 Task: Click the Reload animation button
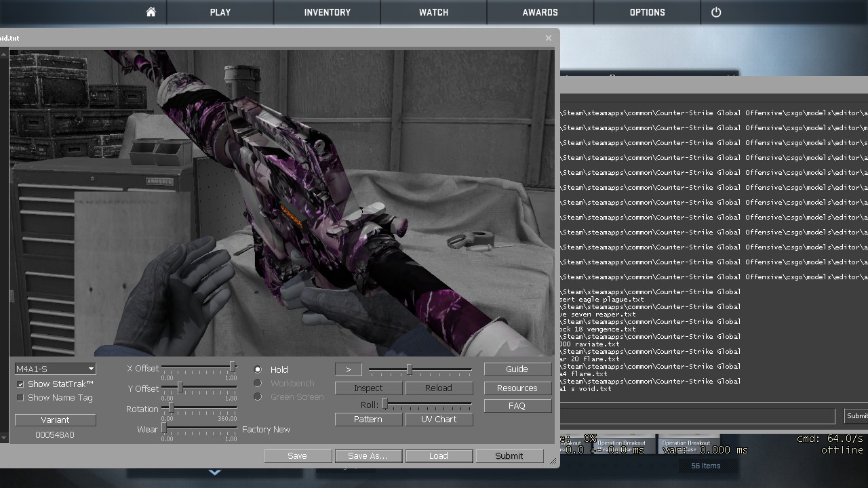439,388
